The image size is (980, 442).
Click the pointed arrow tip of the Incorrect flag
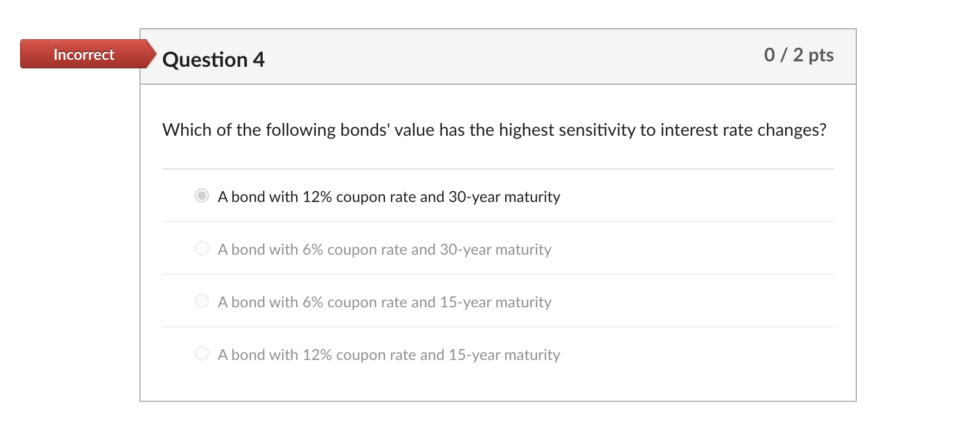point(152,54)
